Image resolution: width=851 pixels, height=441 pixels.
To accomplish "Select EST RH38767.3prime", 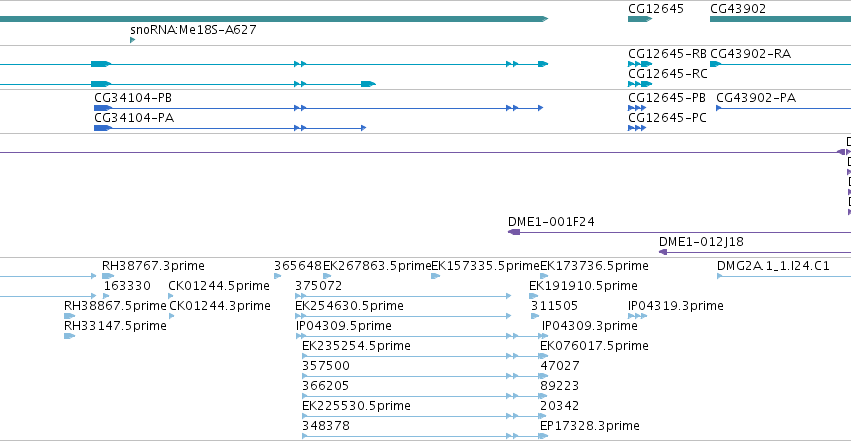I will coord(153,266).
